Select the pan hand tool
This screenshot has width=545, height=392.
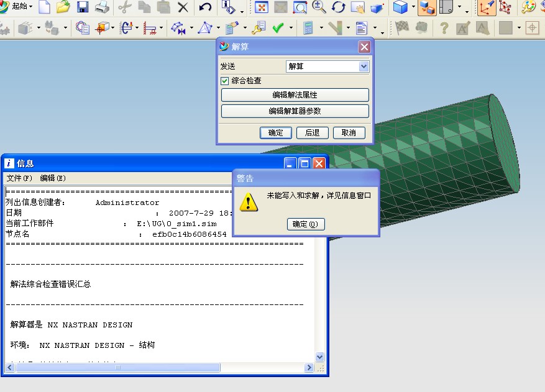[357, 7]
